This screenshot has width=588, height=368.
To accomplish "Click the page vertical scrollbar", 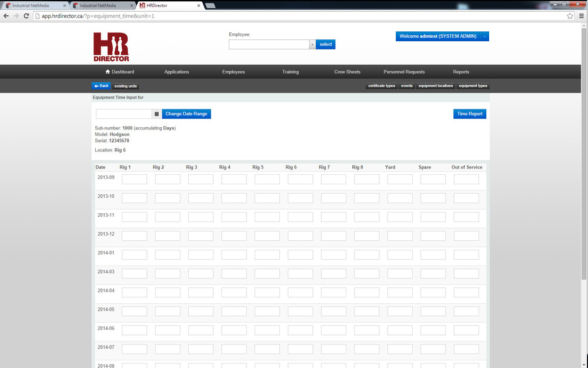I will 584,154.
